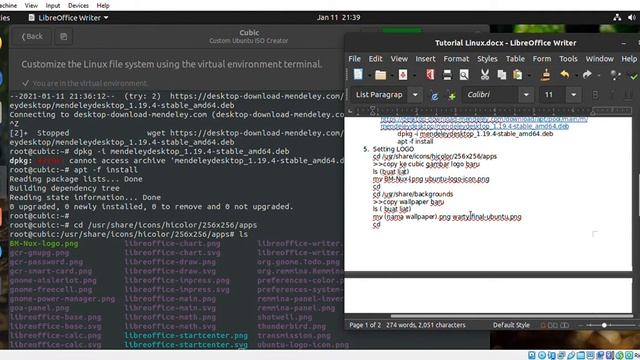Select single-page view in status bar
This screenshot has width=640, height=360.
click(543, 325)
